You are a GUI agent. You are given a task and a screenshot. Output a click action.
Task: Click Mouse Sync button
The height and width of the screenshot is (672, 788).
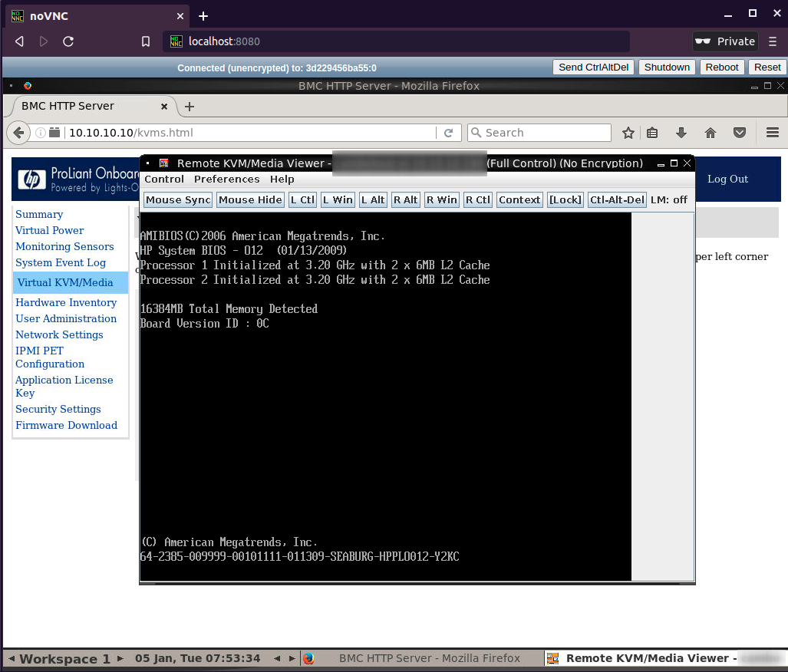(x=178, y=200)
